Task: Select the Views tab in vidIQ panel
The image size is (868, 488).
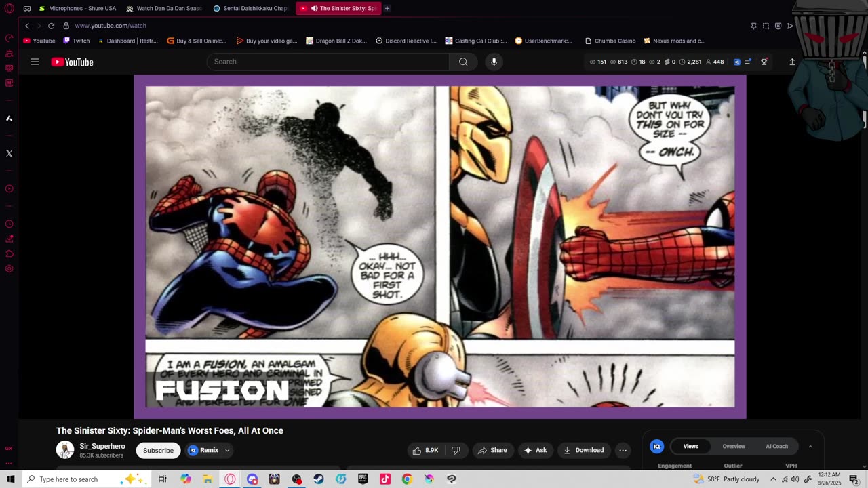Action: [x=690, y=447]
